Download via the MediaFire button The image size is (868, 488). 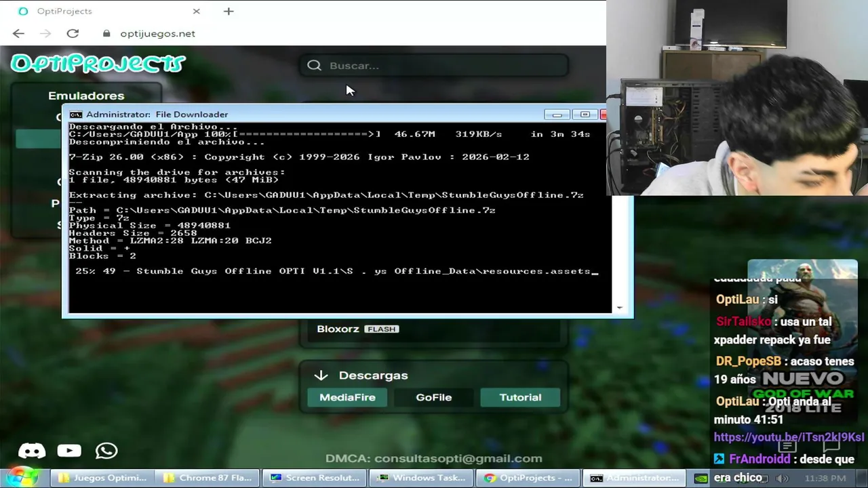point(347,397)
